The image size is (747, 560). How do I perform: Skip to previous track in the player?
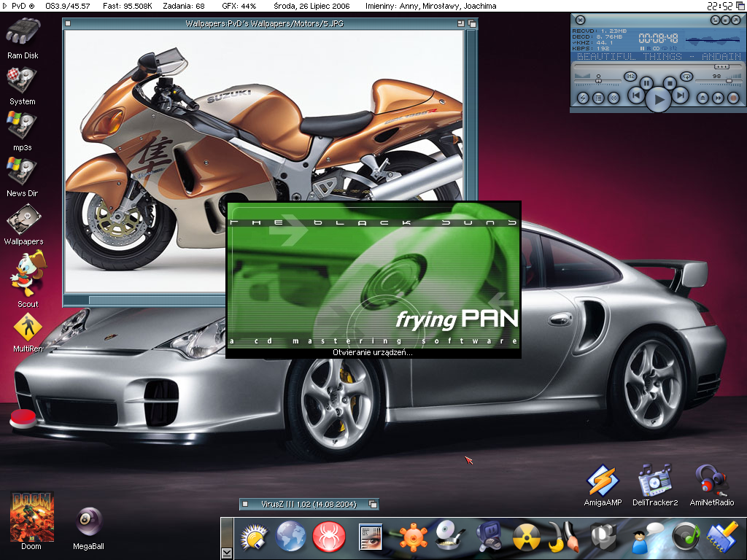click(x=635, y=96)
